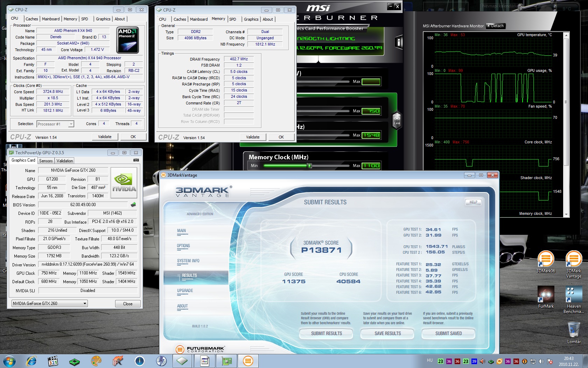
Task: Click the Submit Results button
Action: [327, 334]
